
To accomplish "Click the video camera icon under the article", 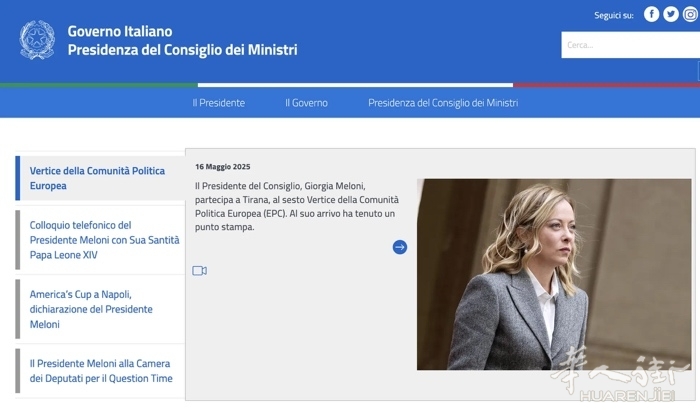I will pyautogui.click(x=199, y=271).
